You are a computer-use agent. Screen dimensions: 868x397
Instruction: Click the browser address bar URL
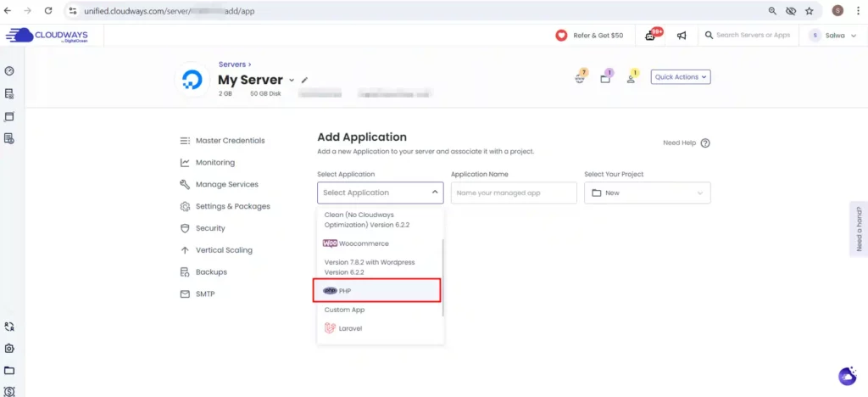170,10
